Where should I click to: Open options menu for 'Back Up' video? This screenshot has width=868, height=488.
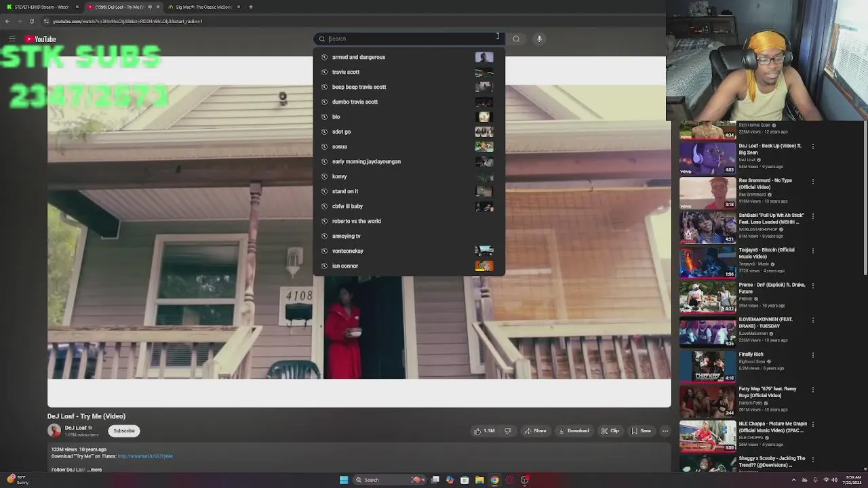pyautogui.click(x=813, y=146)
